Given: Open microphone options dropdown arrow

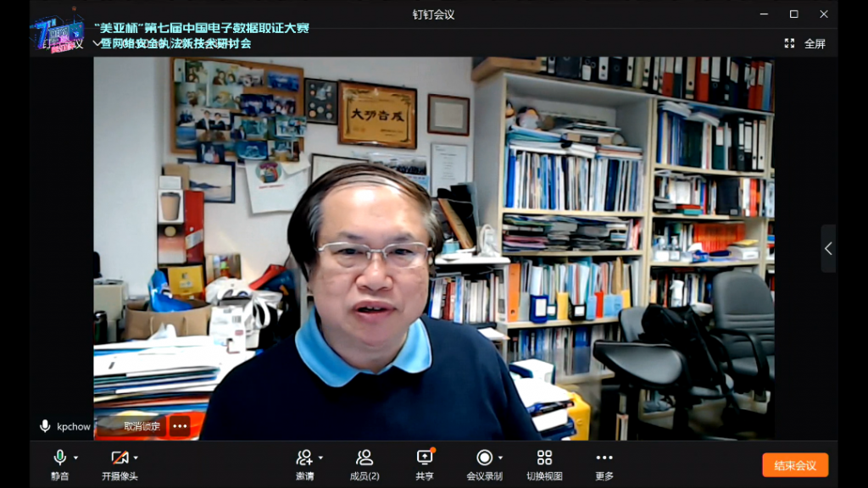Looking at the screenshot, I should [x=75, y=458].
